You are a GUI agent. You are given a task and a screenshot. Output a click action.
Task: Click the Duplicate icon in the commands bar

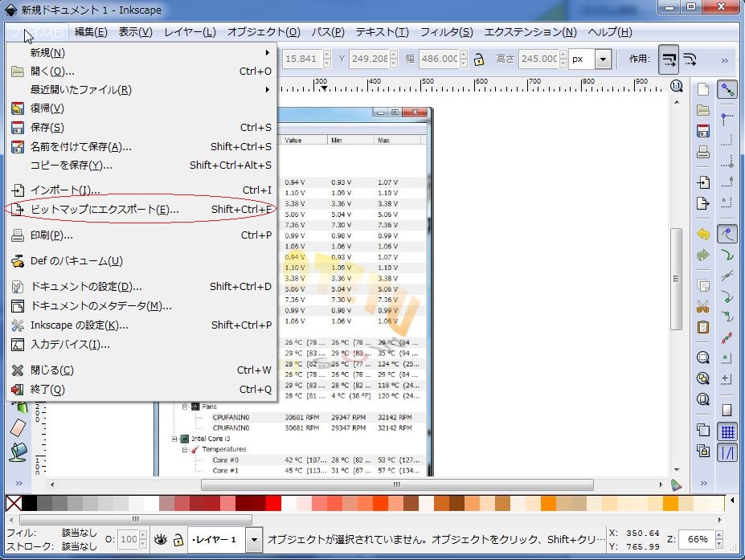tap(703, 430)
